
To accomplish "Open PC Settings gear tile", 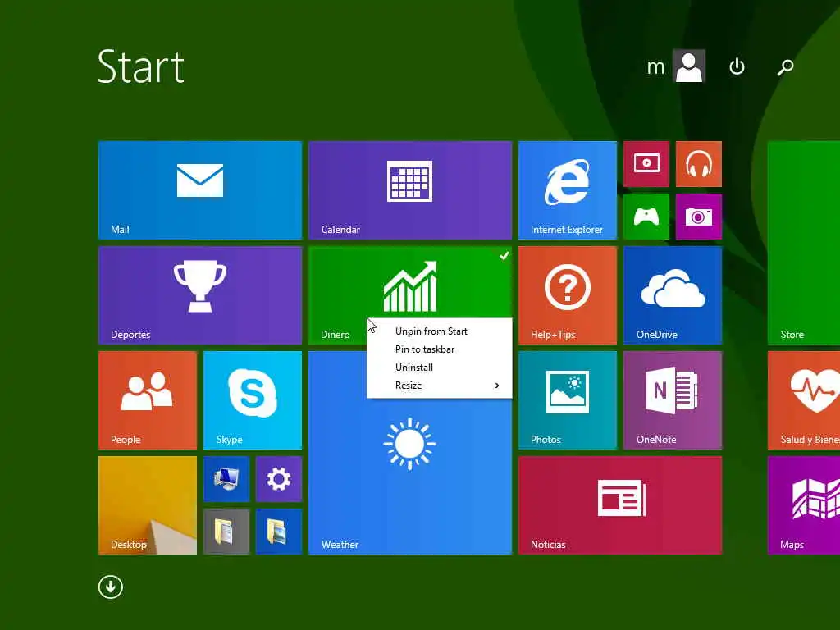I will tap(279, 478).
